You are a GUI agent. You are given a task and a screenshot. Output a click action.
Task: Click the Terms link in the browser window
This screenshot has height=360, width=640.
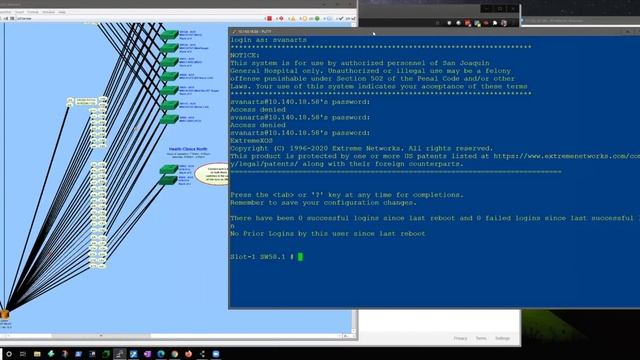[x=481, y=338]
